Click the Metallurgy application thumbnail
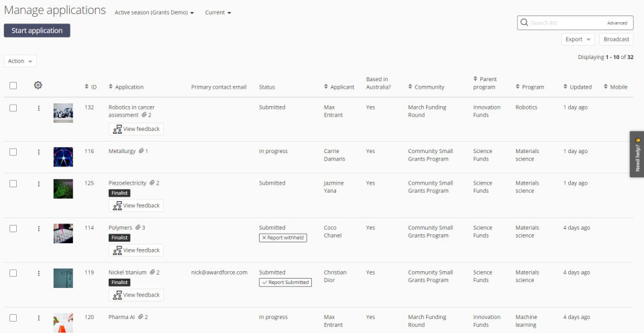644x333 pixels. coord(63,157)
